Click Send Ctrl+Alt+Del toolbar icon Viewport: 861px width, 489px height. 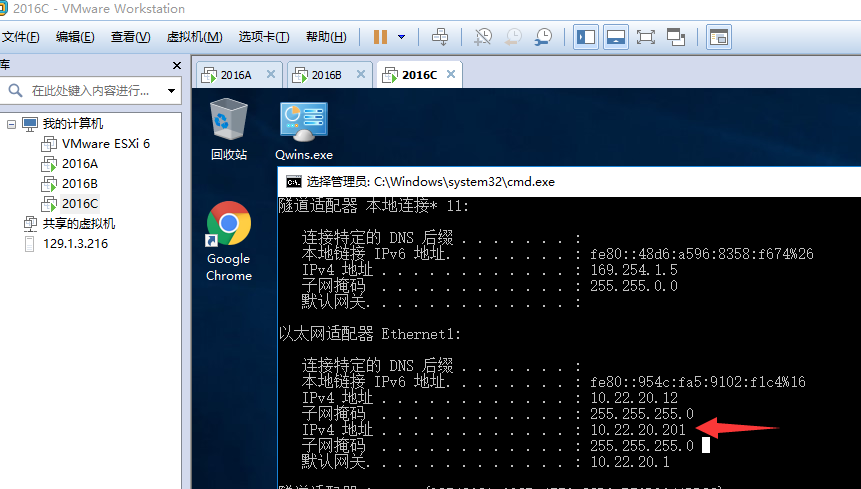[x=440, y=37]
